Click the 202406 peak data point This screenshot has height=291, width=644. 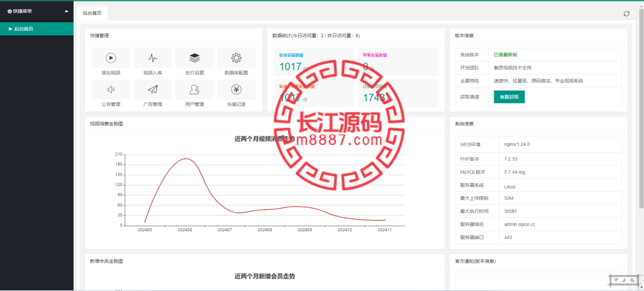click(186, 158)
